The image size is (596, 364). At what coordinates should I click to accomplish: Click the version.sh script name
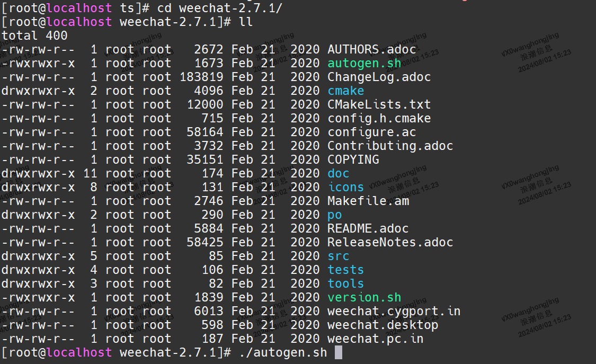pos(364,297)
